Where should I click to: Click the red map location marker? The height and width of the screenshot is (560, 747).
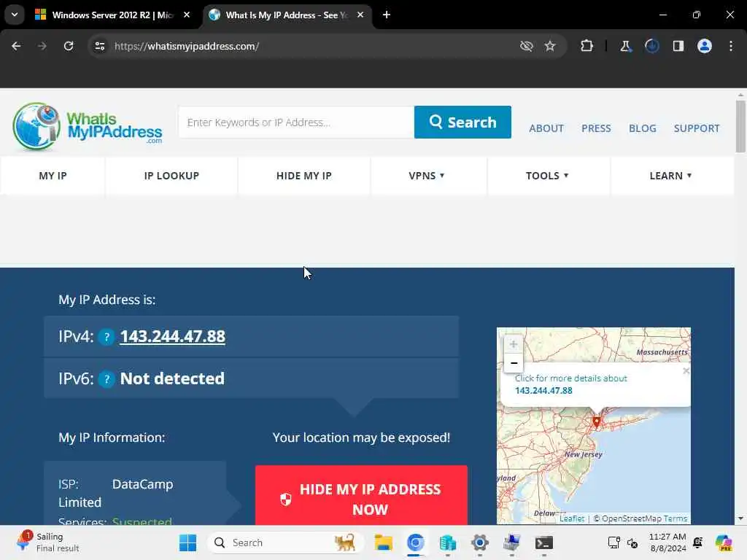(x=597, y=421)
